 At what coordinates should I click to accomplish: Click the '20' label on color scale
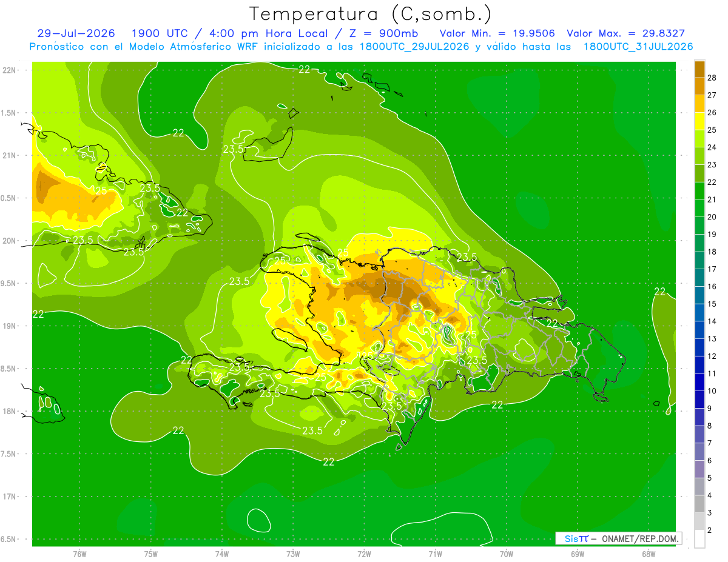point(712,217)
